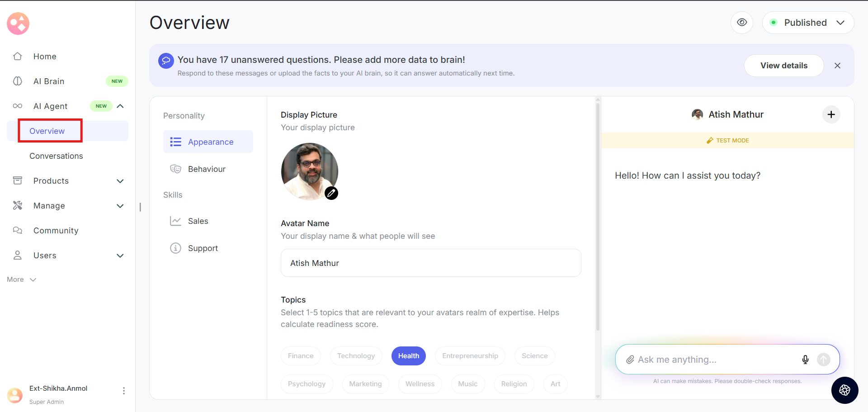Open the Published status dropdown
The image size is (868, 412).
pos(808,23)
